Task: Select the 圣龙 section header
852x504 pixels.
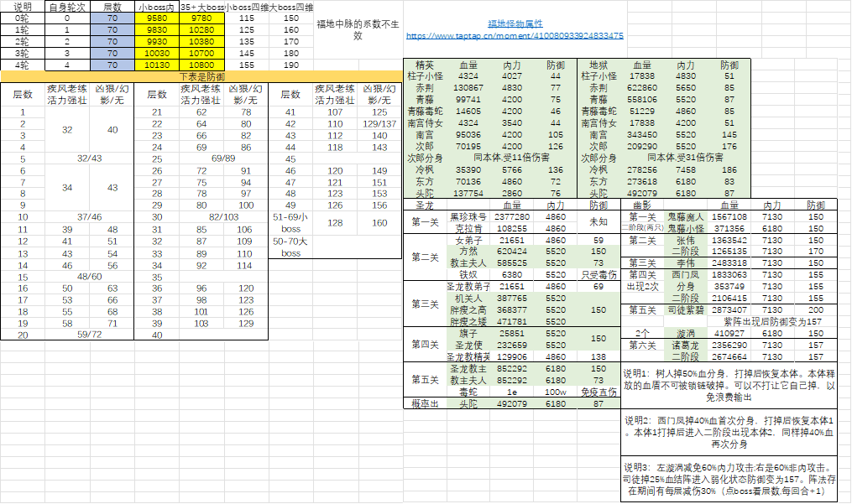Action: 425,205
